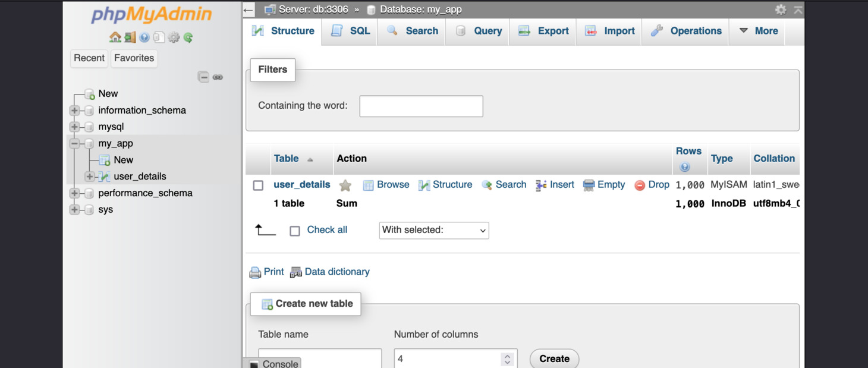Click the Server: db:3306 breadcrumb link

pos(313,10)
